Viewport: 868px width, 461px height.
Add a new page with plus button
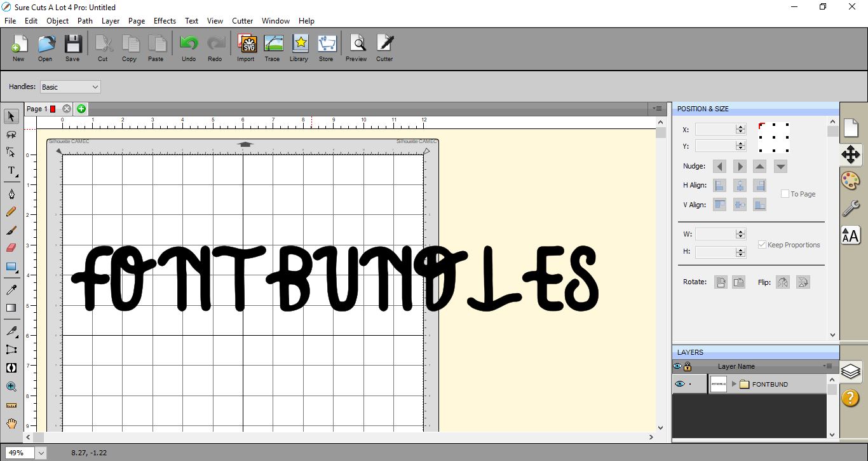click(x=81, y=109)
